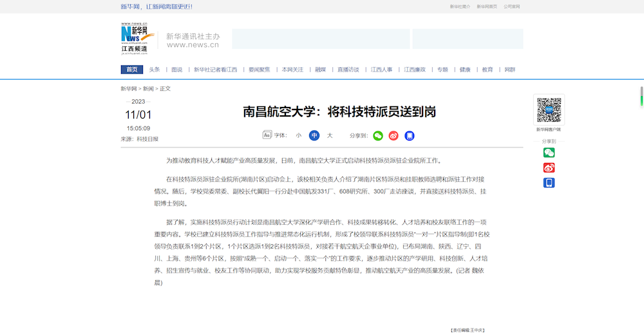The image size is (644, 335).
Task: Click the date 11/01
Action: 138,115
